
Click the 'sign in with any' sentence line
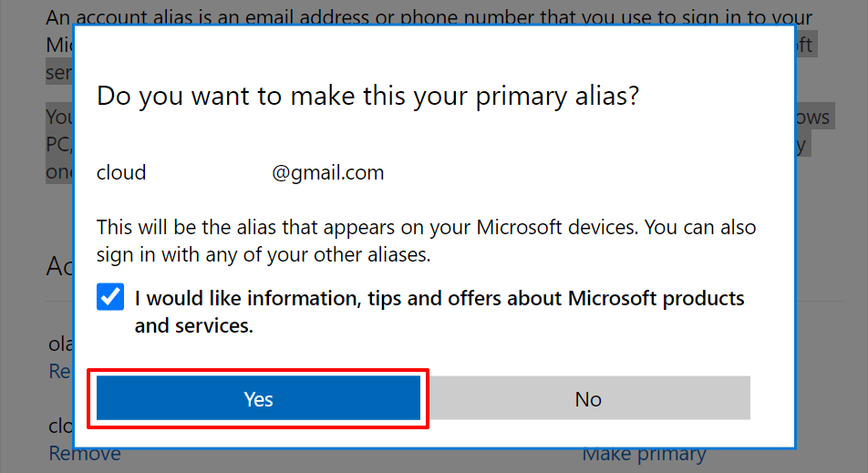click(x=263, y=254)
